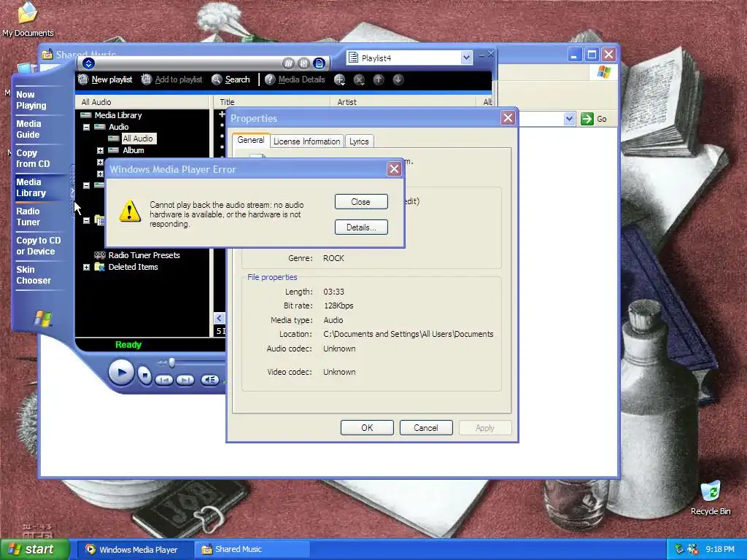Click the Add to playlist icon
747x560 pixels.
[x=146, y=79]
